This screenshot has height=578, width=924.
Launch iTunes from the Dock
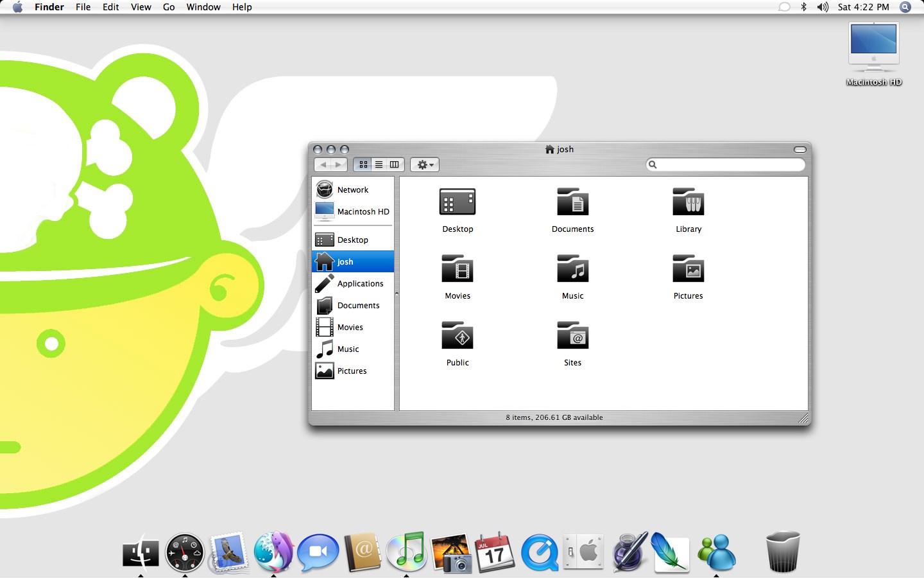point(407,552)
